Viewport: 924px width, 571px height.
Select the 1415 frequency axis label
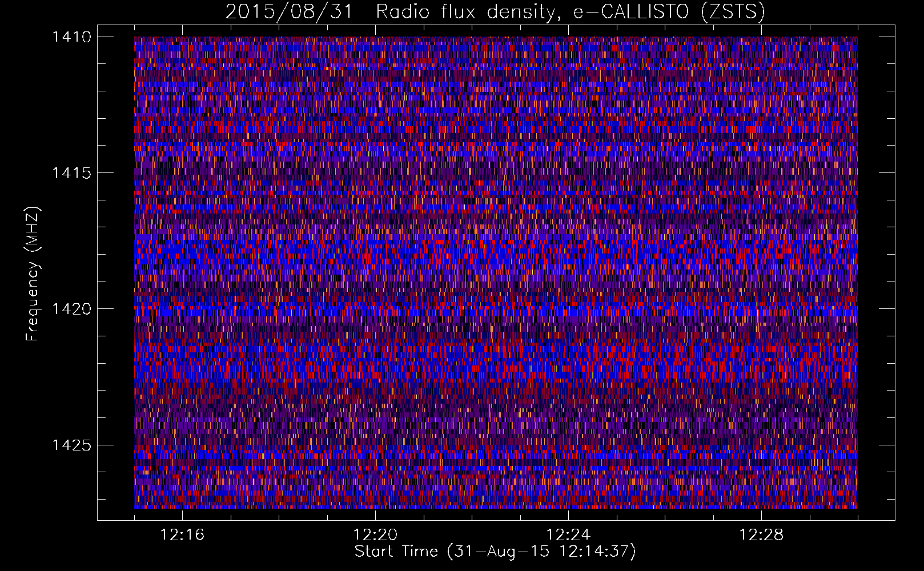(x=71, y=173)
